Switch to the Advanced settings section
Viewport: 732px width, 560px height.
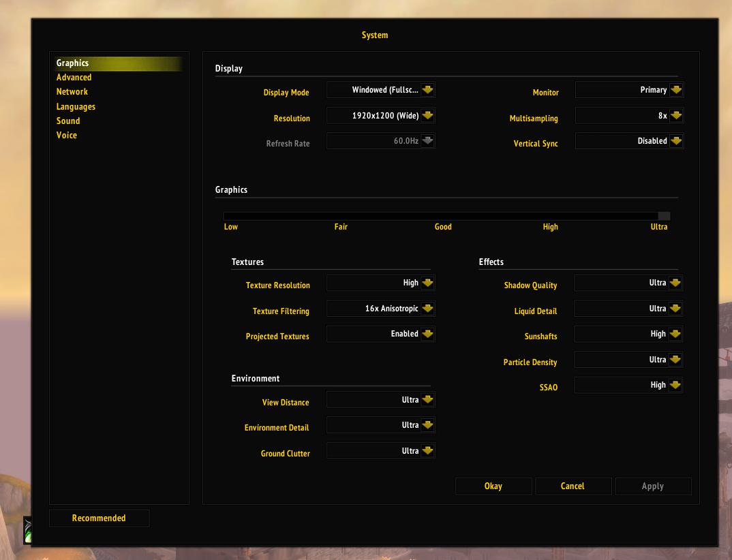point(74,78)
